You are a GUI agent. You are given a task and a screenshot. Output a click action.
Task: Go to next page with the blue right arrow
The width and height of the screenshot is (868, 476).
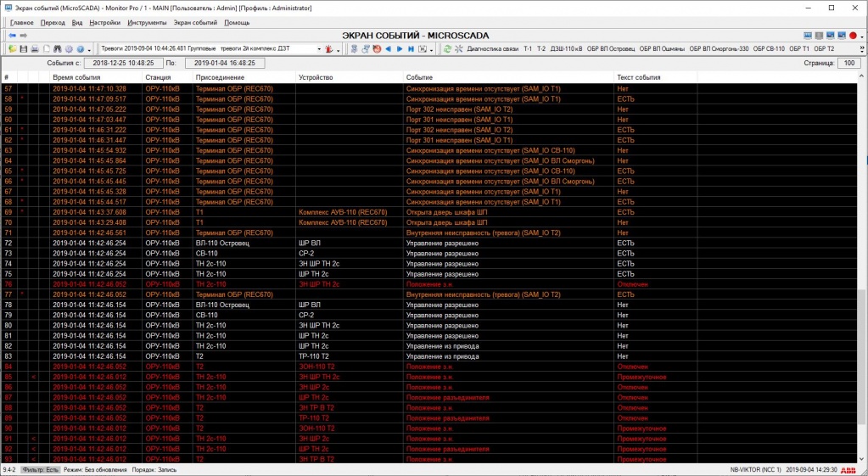click(400, 49)
